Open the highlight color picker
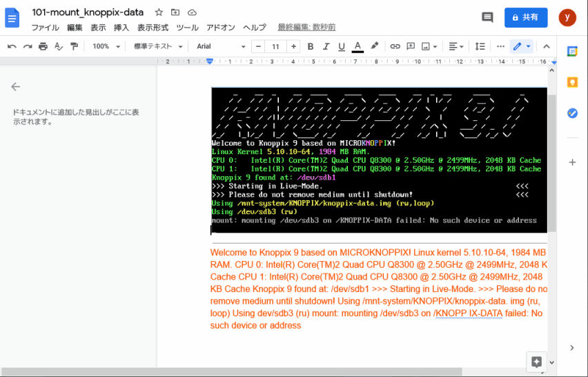Viewport: 588px width, 377px height. [x=374, y=46]
